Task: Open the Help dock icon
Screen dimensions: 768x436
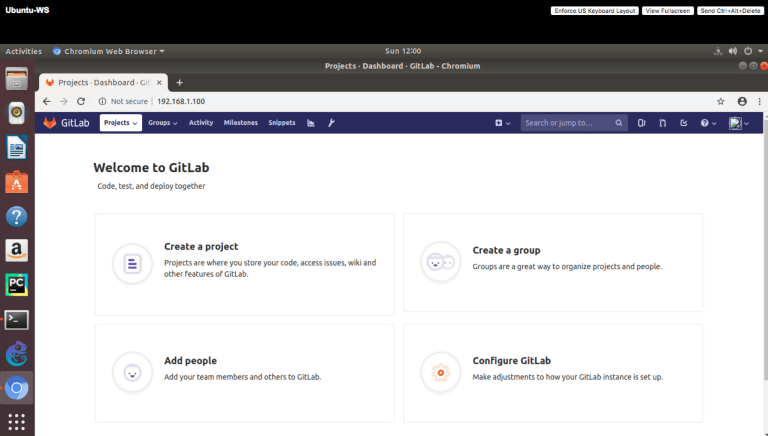Action: click(17, 217)
